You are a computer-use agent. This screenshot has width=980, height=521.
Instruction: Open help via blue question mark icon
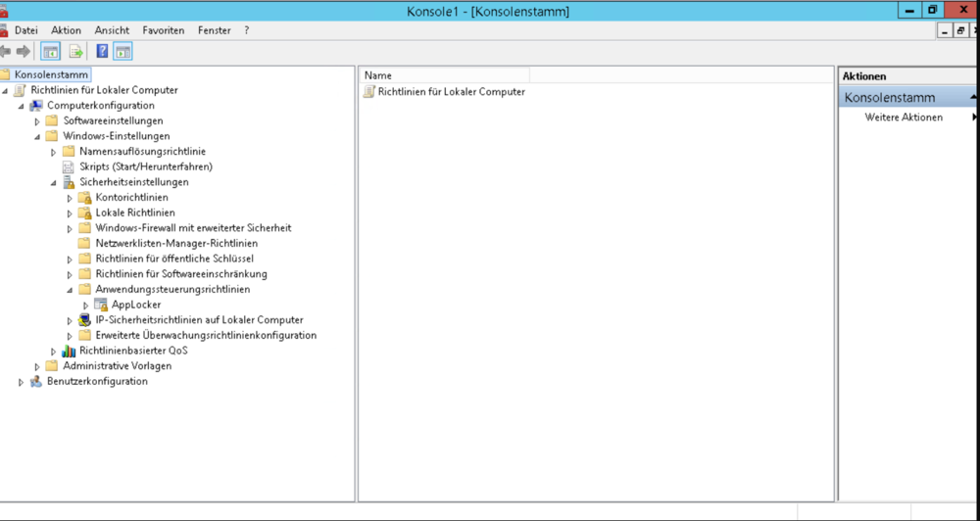tap(102, 51)
